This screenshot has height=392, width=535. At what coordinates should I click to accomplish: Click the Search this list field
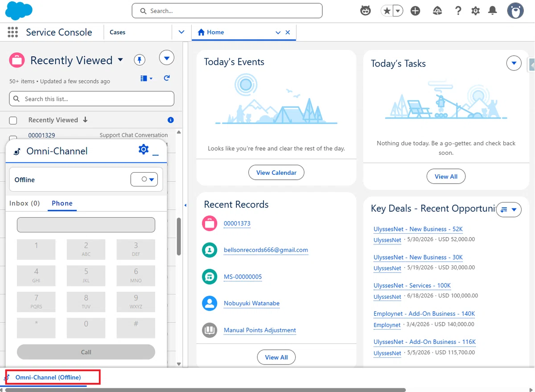pos(91,99)
